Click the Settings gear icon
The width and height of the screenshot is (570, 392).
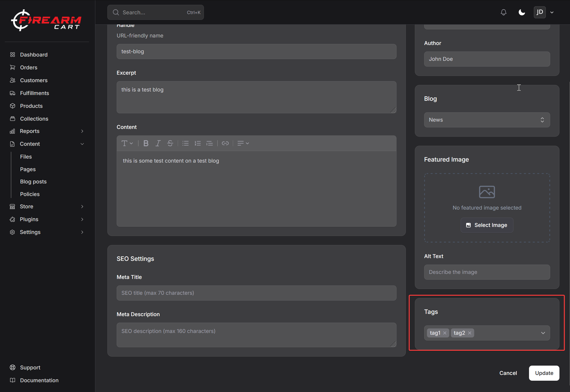[x=13, y=232]
